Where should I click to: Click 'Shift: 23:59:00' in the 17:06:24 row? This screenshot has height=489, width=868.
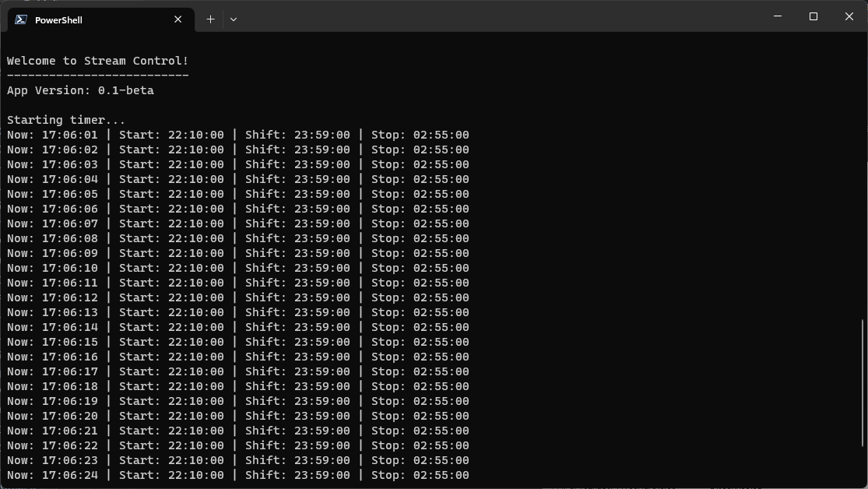coord(298,475)
